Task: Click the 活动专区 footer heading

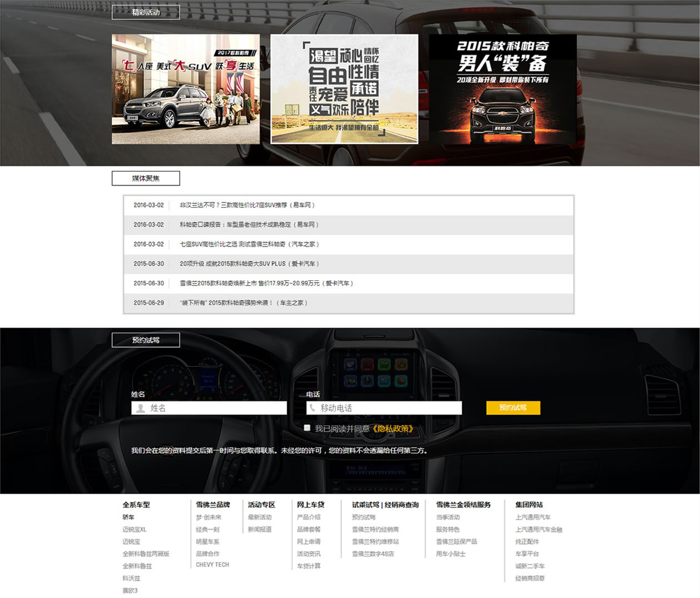Action: 262,505
